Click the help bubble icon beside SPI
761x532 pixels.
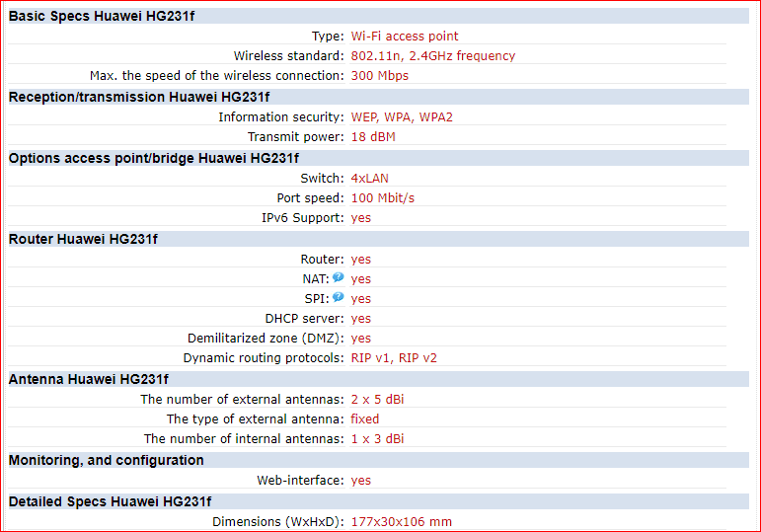[x=338, y=297]
